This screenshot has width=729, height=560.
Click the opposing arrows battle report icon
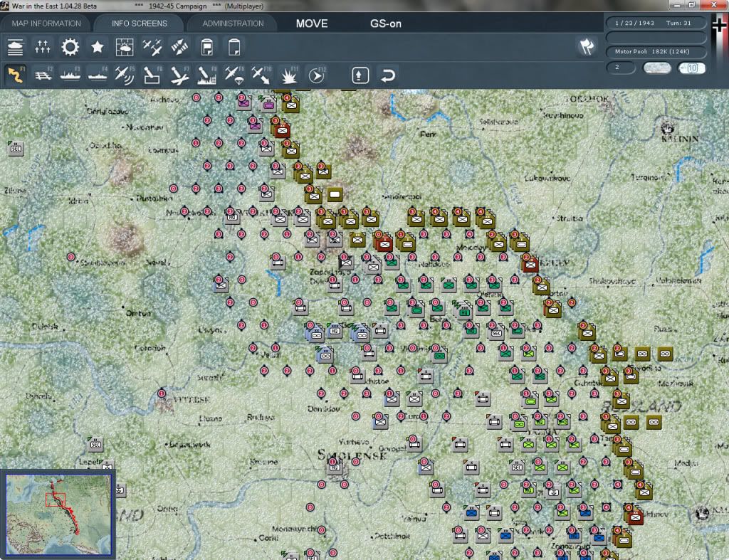point(179,47)
